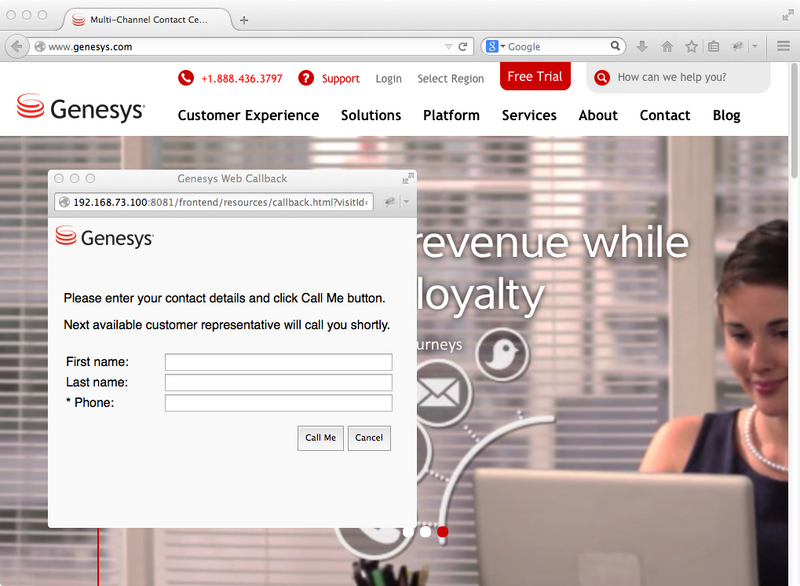Click the envelope icon in the page graphic
Screen dimensions: 800x586
(443, 393)
